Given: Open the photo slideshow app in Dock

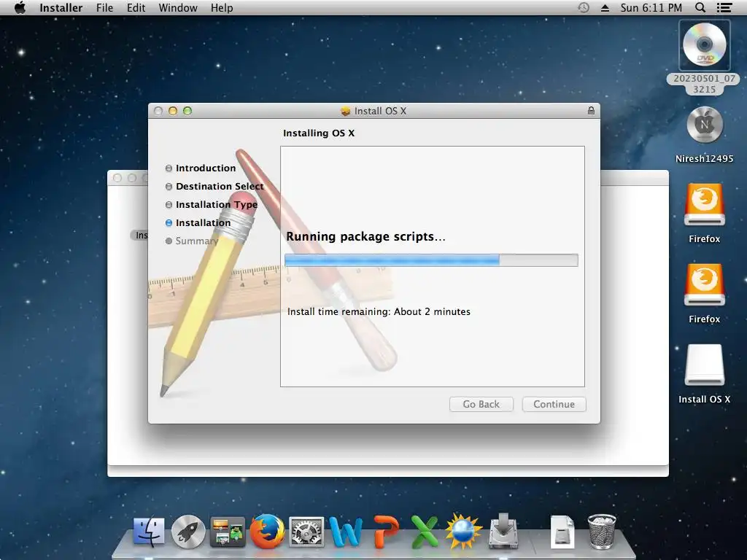Looking at the screenshot, I should (228, 532).
